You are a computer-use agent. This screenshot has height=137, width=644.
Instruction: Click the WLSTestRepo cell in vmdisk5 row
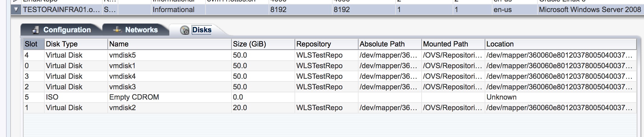pyautogui.click(x=327, y=55)
